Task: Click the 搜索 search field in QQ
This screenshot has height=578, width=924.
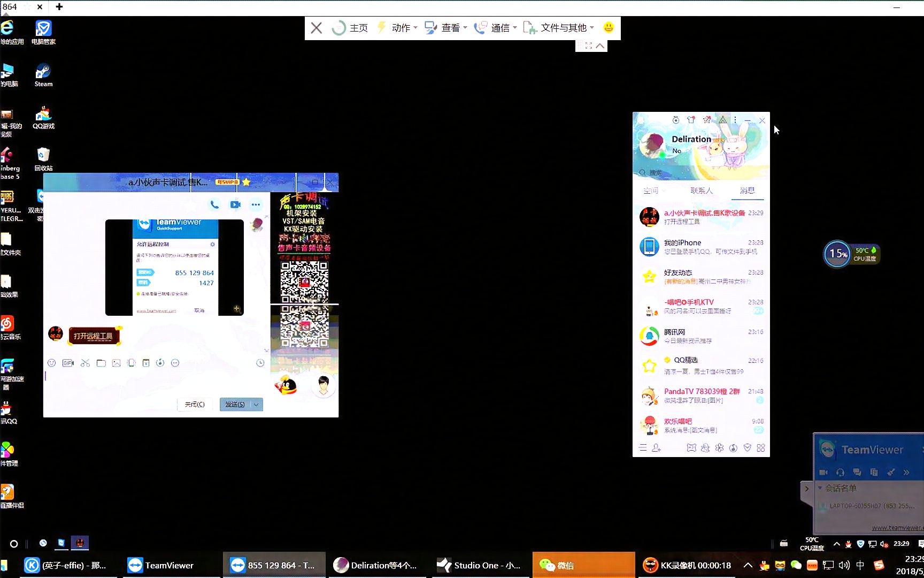Action: click(700, 172)
